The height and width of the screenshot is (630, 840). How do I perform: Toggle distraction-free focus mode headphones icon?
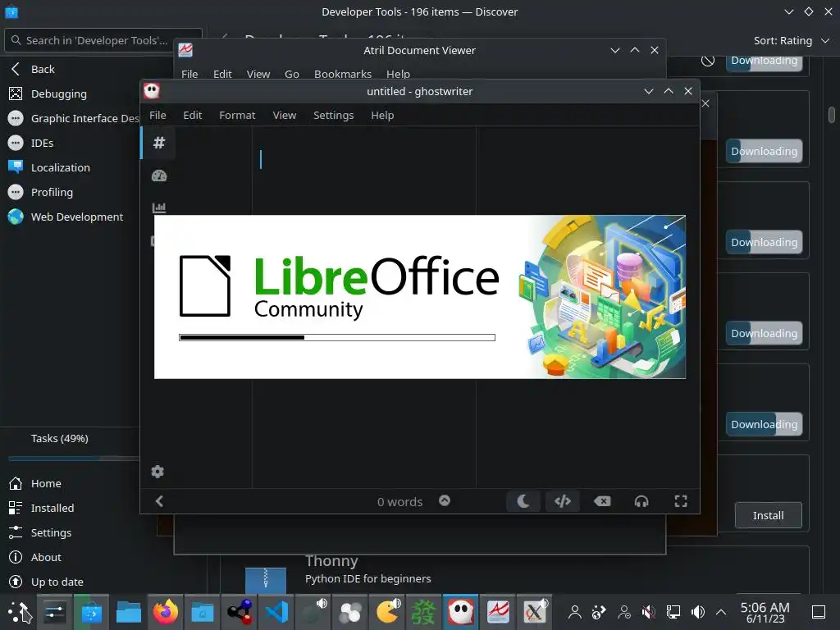(641, 501)
